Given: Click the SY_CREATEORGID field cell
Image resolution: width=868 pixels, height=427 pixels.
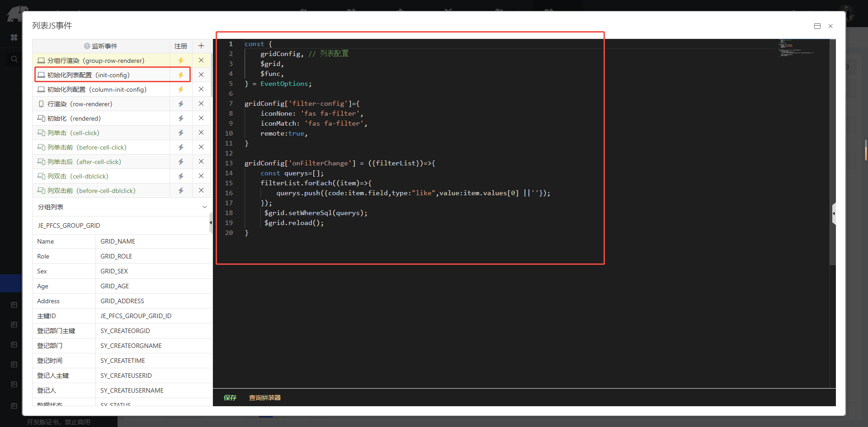Looking at the screenshot, I should point(154,331).
